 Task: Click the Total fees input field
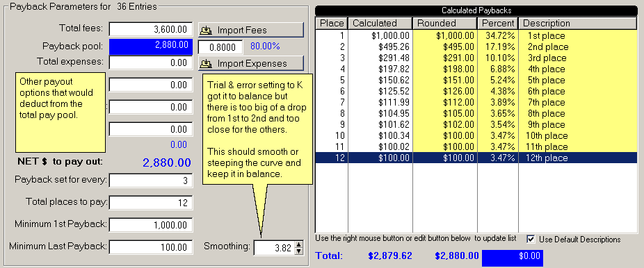point(151,29)
